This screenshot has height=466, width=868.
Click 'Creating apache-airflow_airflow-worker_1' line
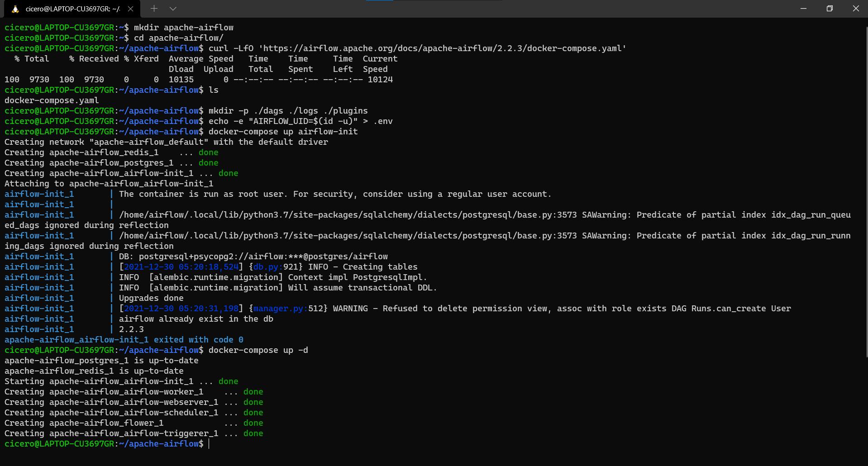pyautogui.click(x=134, y=392)
